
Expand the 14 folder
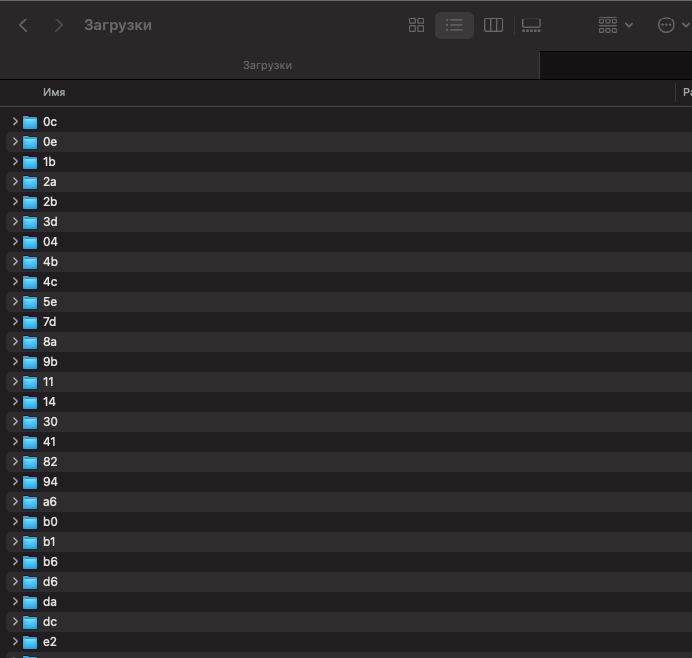tap(15, 402)
